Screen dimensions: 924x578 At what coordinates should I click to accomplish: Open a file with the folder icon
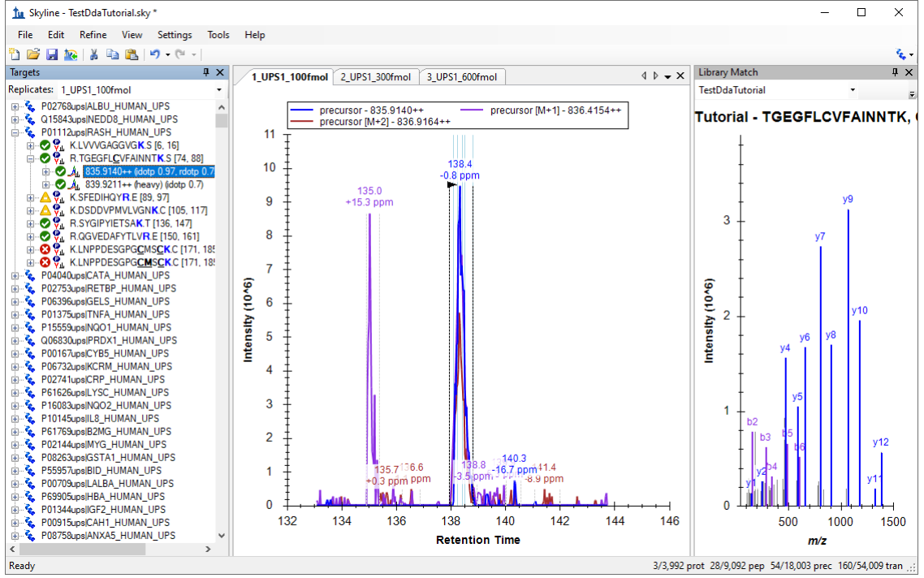(33, 54)
